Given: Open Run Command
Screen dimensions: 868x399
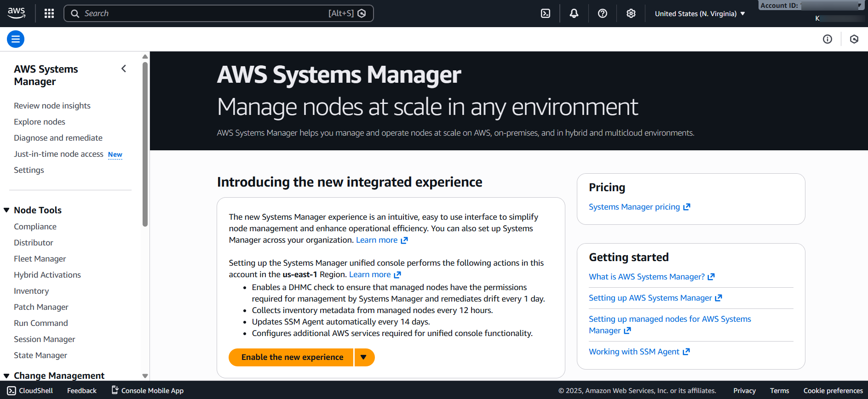Looking at the screenshot, I should [x=41, y=323].
